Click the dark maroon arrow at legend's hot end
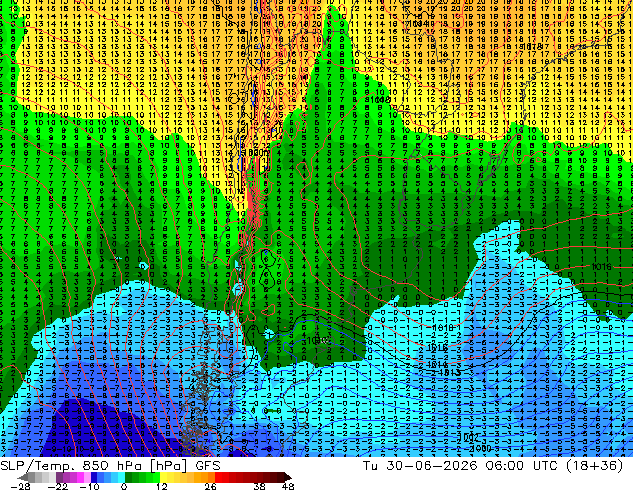The height and width of the screenshot is (490, 634). click(x=287, y=477)
